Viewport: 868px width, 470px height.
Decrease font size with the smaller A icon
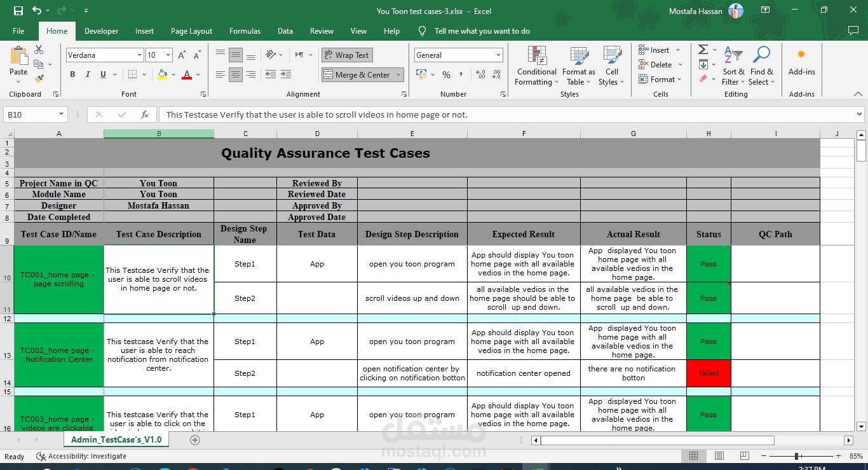point(197,55)
